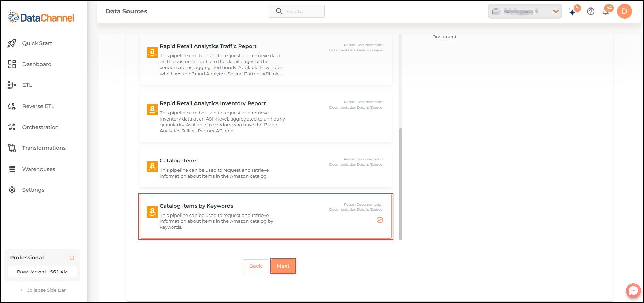This screenshot has height=303, width=644.
Task: Go to Quick Start menu item
Action: click(37, 43)
